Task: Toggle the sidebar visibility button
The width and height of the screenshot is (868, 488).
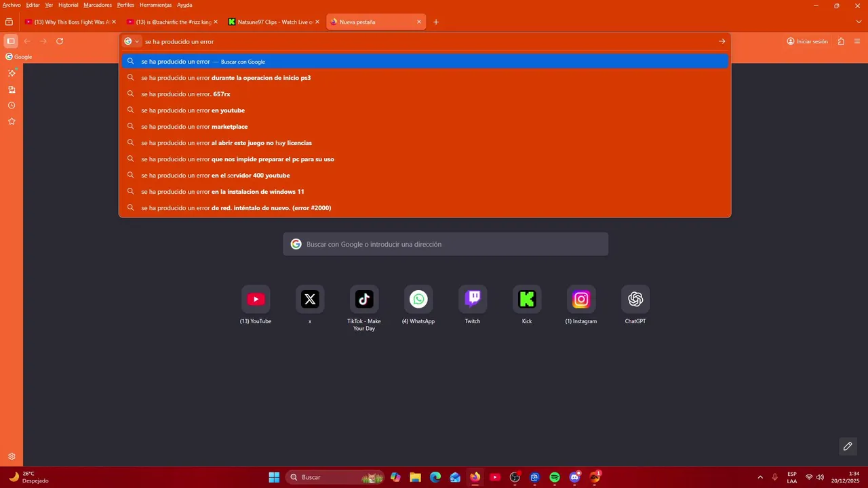Action: (x=11, y=41)
